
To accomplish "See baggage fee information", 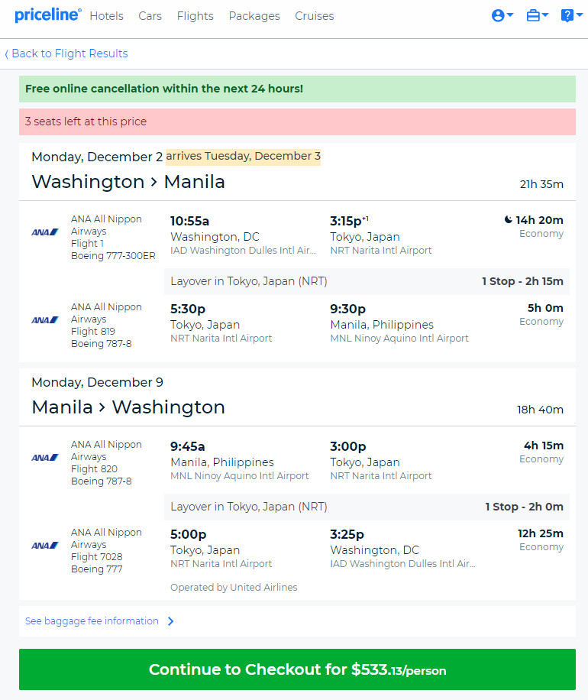I will [x=92, y=621].
